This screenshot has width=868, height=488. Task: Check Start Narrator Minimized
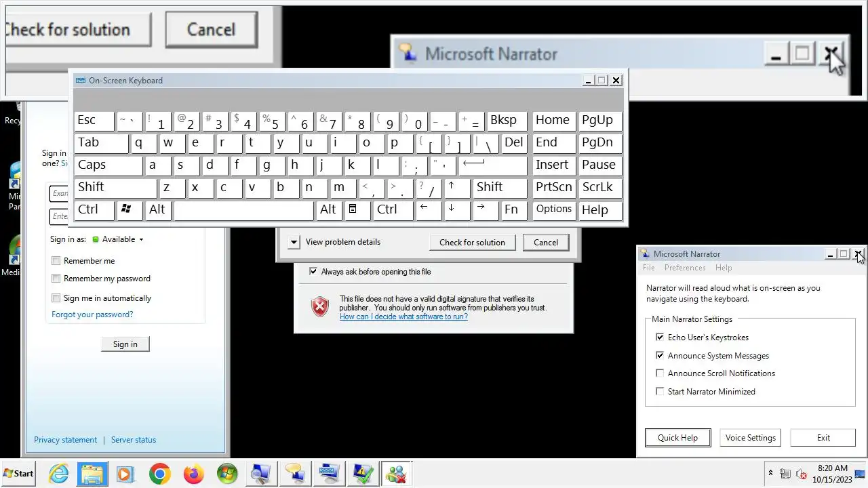(x=660, y=392)
